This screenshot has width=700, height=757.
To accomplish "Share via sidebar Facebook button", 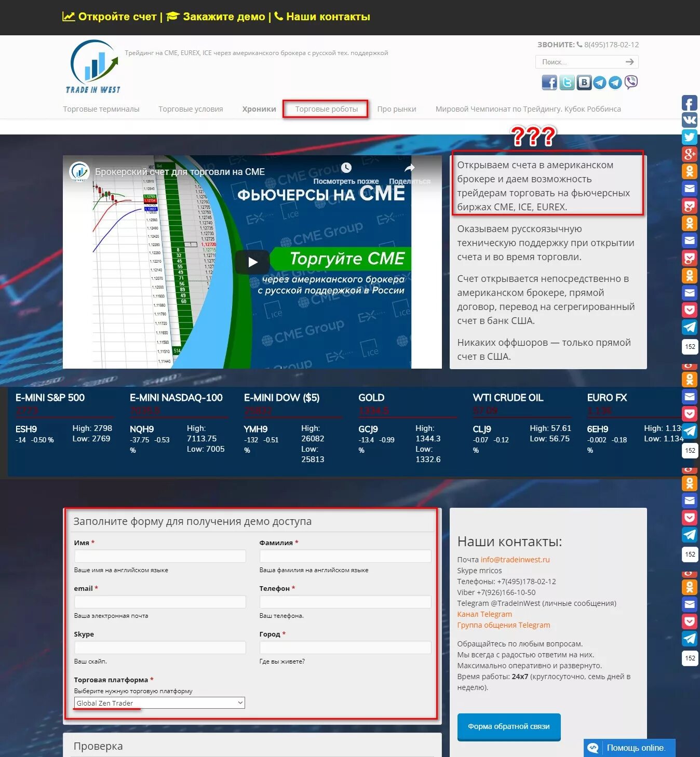I will 690,103.
